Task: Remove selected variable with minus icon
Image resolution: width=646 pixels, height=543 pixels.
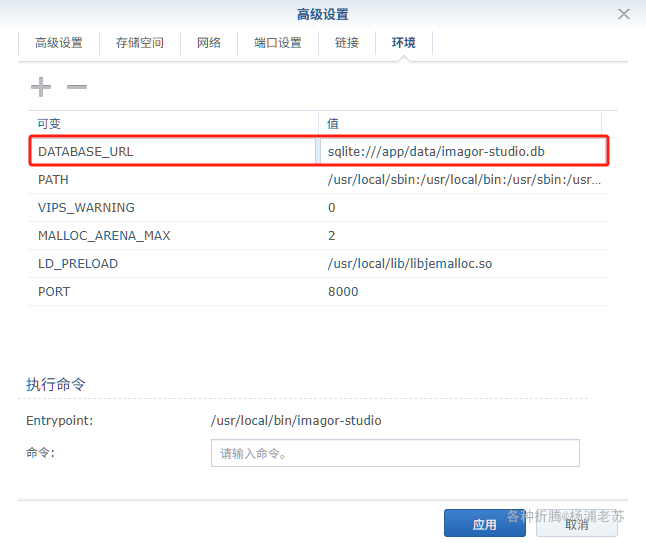Action: tap(77, 87)
